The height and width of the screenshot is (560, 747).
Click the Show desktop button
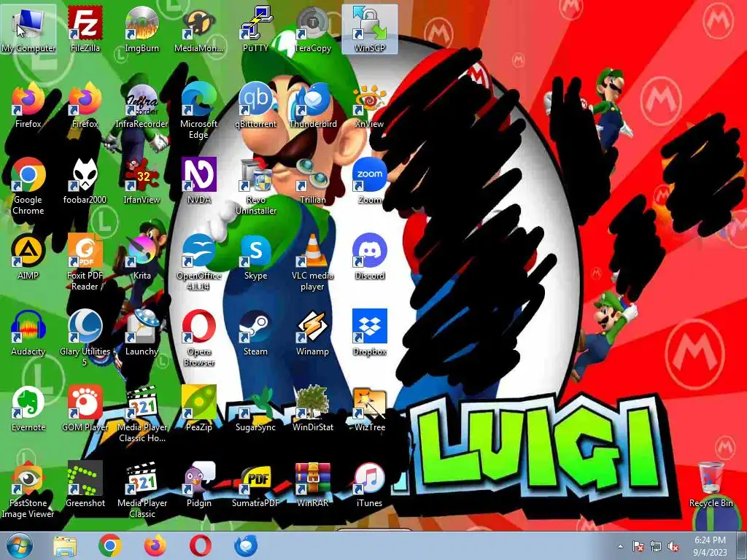742,545
